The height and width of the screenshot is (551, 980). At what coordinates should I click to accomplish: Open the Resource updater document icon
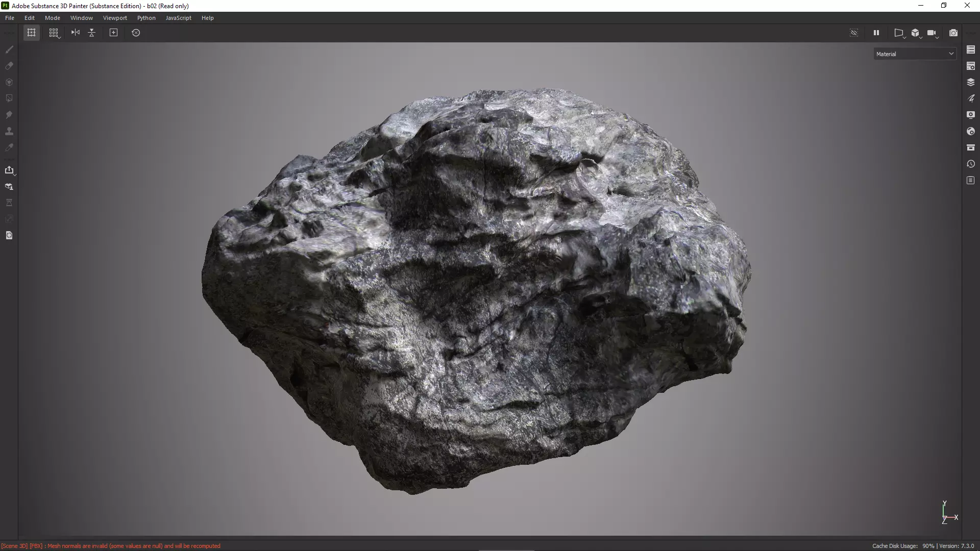9,235
